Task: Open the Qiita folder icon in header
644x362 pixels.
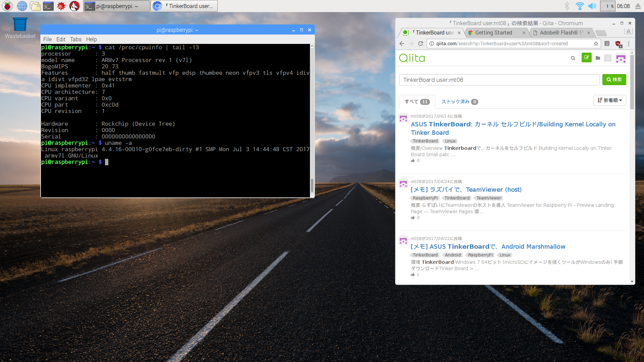Action: coord(598,58)
